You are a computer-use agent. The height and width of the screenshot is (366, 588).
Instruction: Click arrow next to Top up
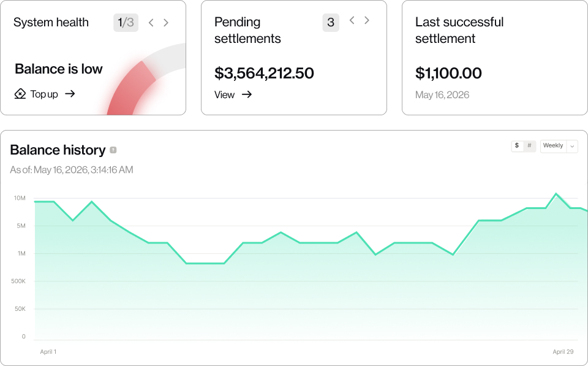(70, 93)
